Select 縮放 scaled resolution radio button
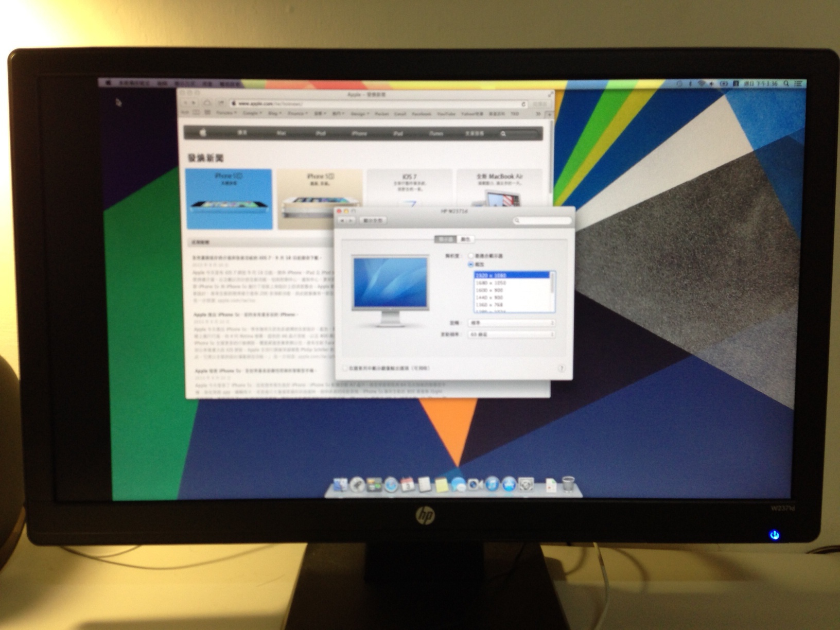Viewport: 840px width, 630px height. [x=471, y=264]
